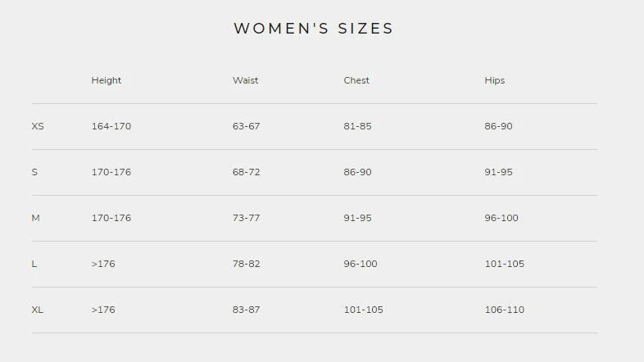The width and height of the screenshot is (644, 362).
Task: Select the 101-105 hips value for L
Action: point(505,264)
